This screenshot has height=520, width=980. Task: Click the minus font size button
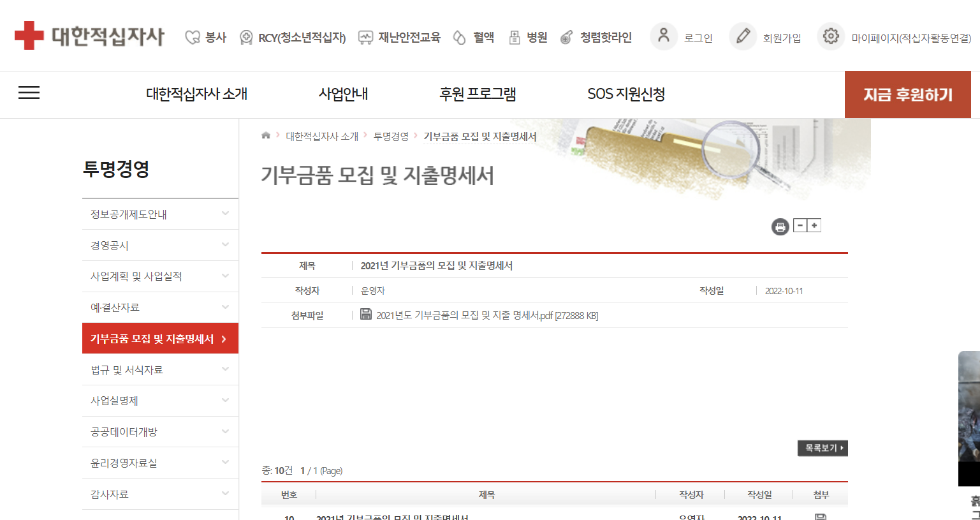tap(800, 226)
